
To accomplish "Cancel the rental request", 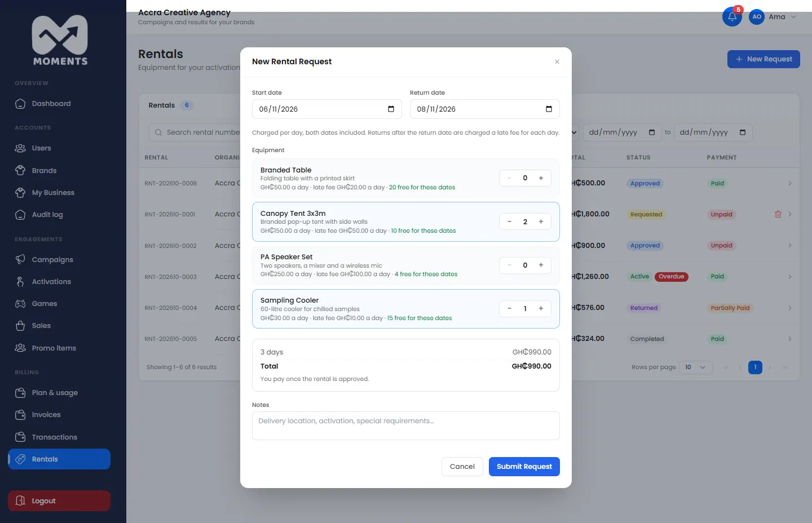I will click(x=462, y=467).
